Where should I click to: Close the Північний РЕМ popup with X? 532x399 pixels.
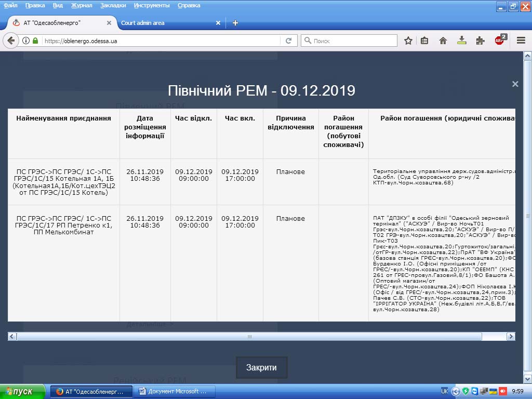coord(515,84)
